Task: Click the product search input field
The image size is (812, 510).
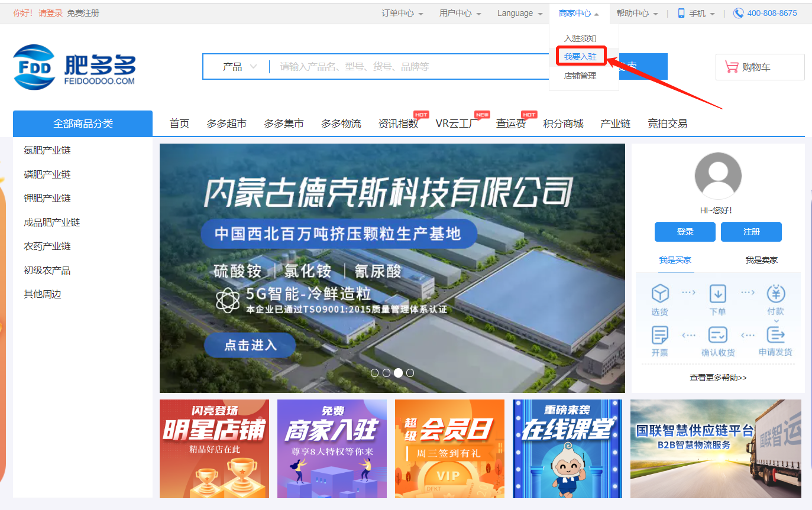Action: (x=408, y=67)
